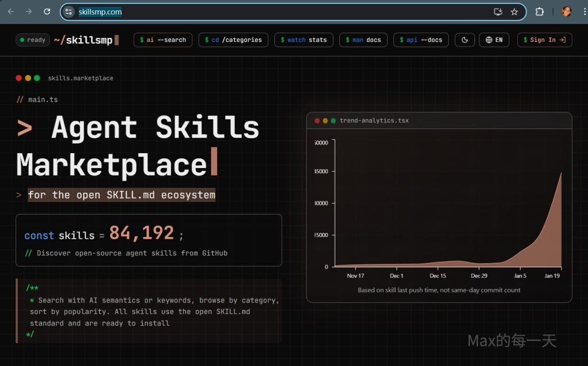
Task: Open man docs link
Action: tap(363, 40)
